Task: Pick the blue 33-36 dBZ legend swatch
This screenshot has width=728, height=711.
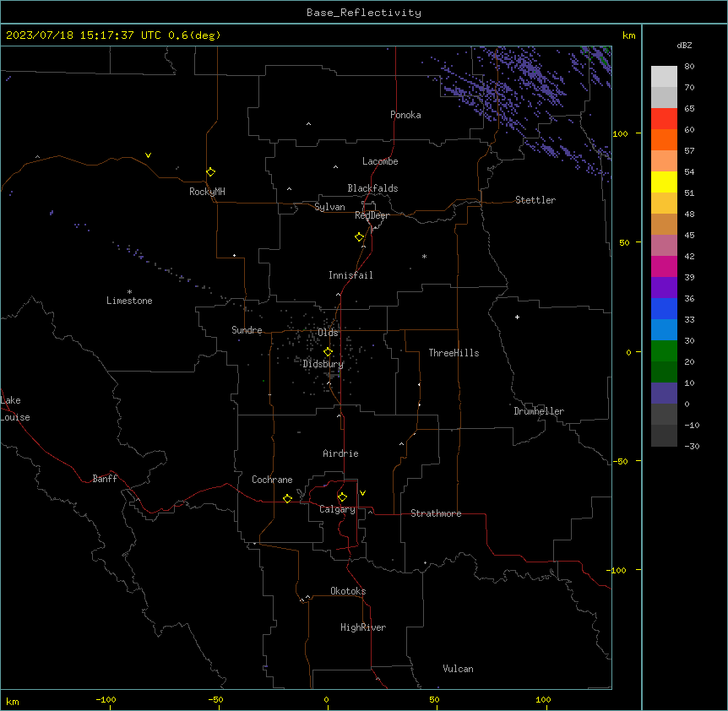Action: pos(664,309)
